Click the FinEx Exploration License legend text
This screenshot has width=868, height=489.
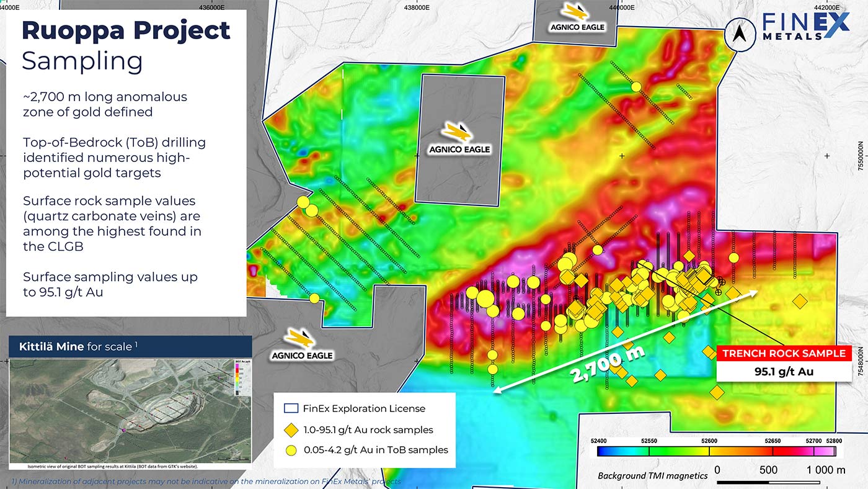click(365, 408)
